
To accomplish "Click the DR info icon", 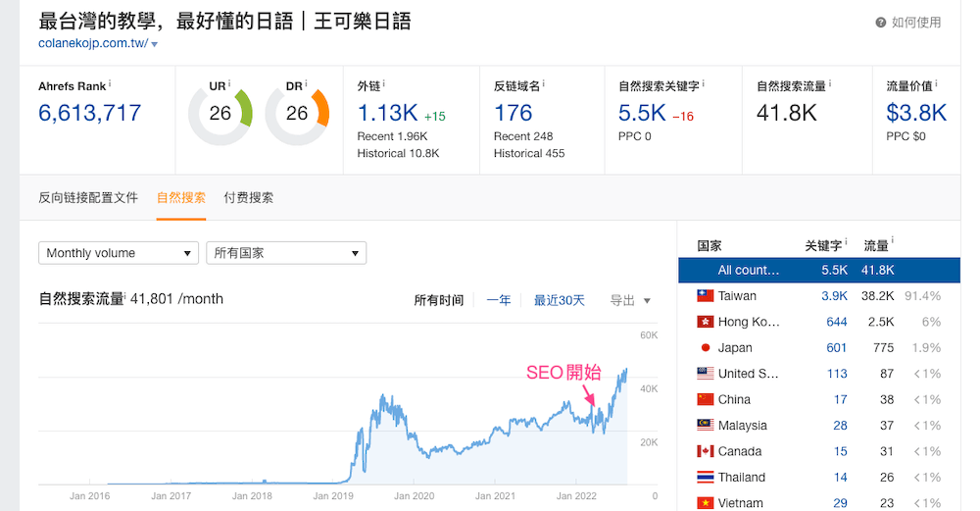I will (306, 82).
